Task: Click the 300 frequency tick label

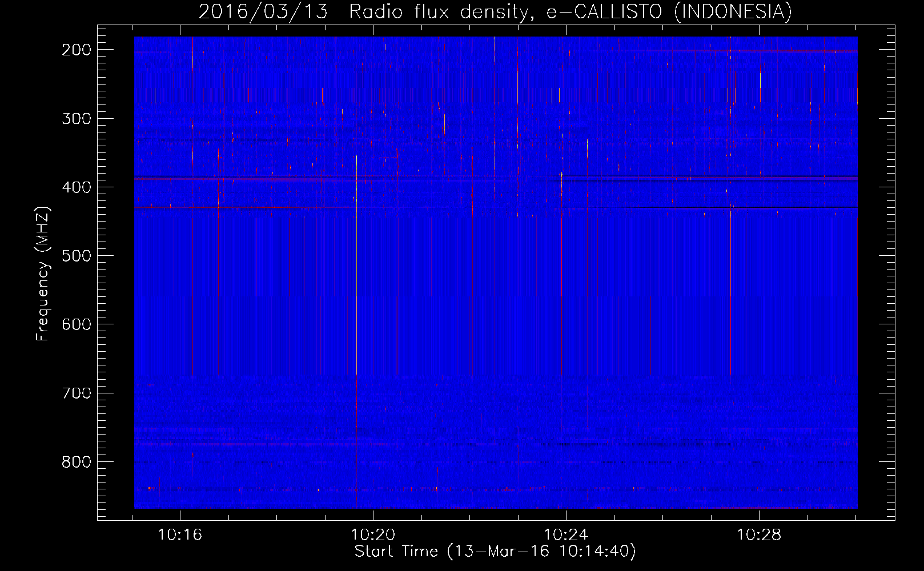Action: 77,119
